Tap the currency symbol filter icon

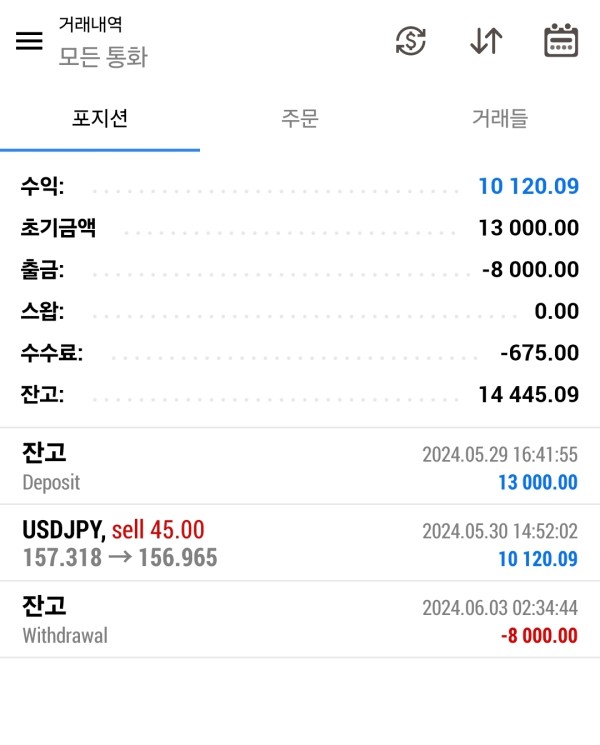(x=411, y=41)
